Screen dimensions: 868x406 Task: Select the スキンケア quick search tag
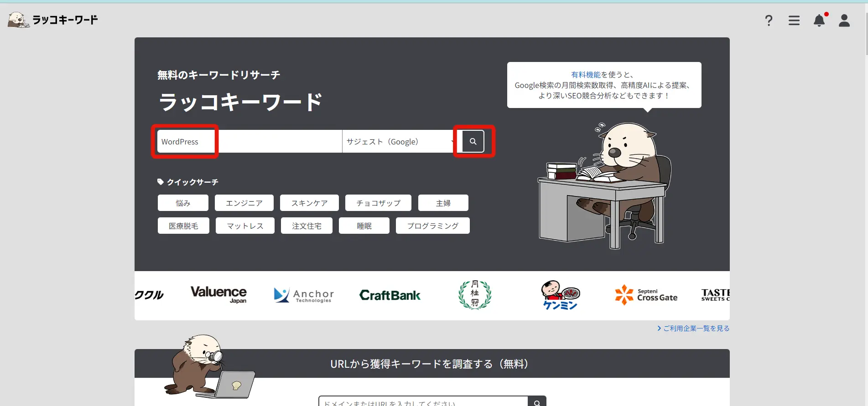[x=309, y=203]
